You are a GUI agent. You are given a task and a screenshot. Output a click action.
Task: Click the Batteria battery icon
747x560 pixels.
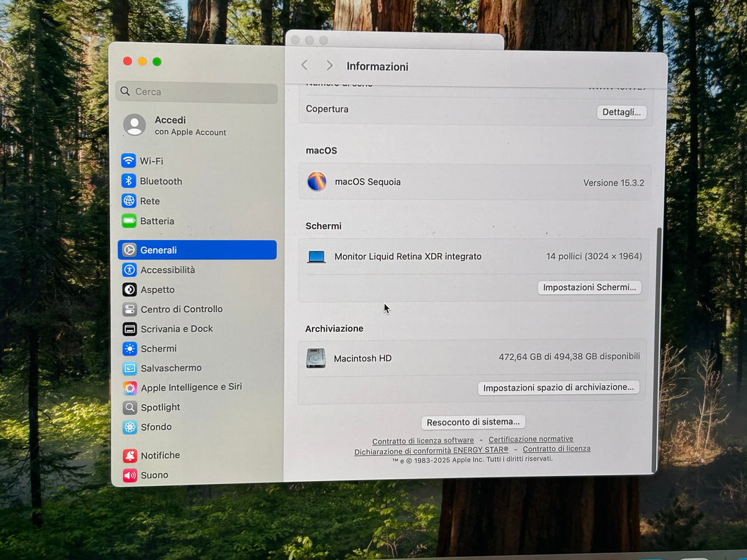coord(129,221)
